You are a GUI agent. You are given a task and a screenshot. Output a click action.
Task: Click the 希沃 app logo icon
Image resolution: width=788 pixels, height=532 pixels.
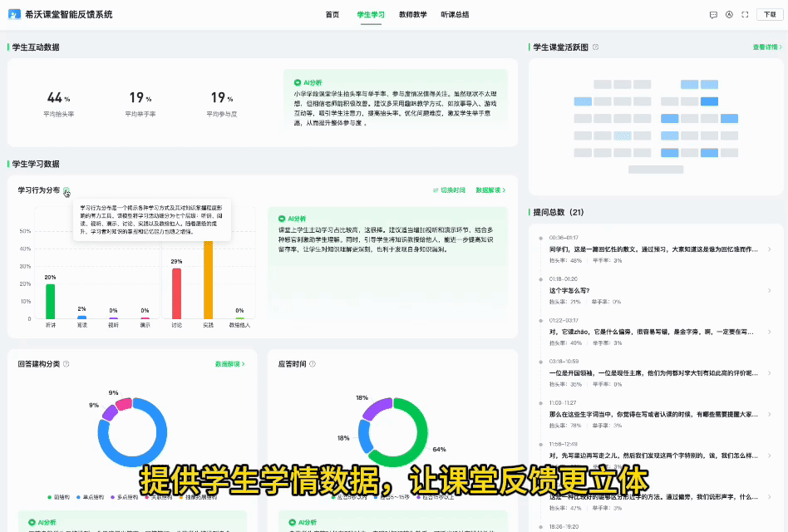tap(14, 14)
